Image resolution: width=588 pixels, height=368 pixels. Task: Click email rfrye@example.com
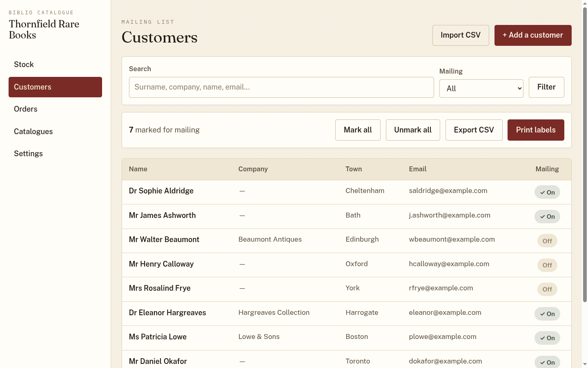(x=441, y=288)
